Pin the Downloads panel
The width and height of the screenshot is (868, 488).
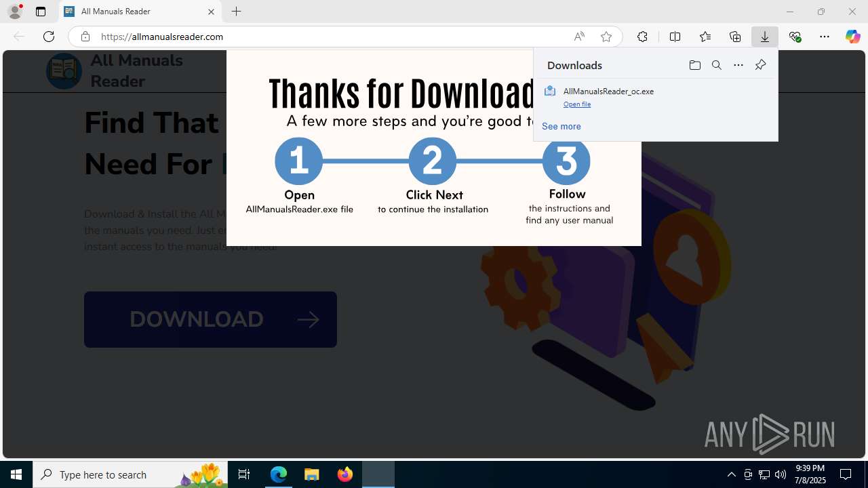point(760,65)
